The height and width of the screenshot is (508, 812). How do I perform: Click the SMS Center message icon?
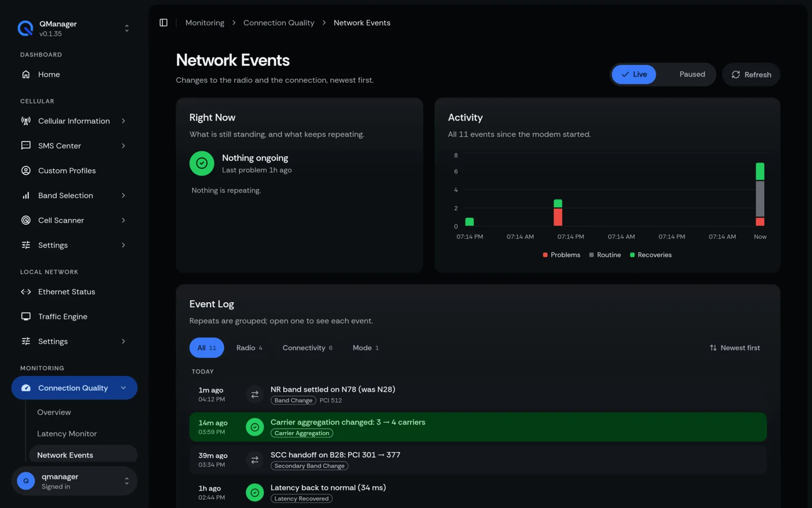(x=26, y=146)
